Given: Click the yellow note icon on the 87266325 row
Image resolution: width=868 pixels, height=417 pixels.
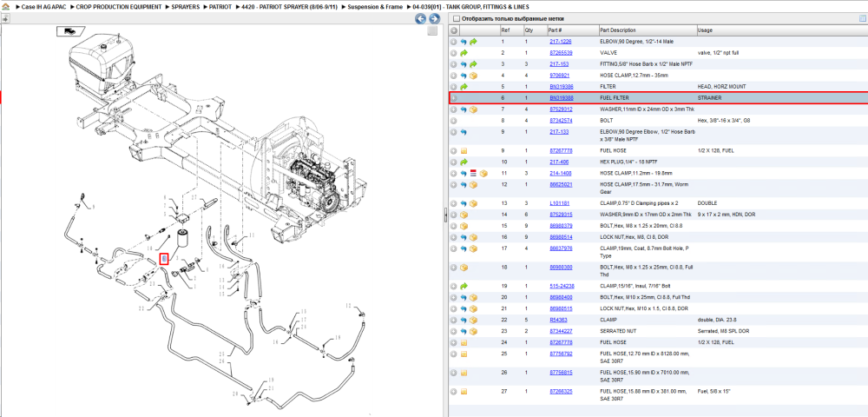Looking at the screenshot, I should pos(464,392).
